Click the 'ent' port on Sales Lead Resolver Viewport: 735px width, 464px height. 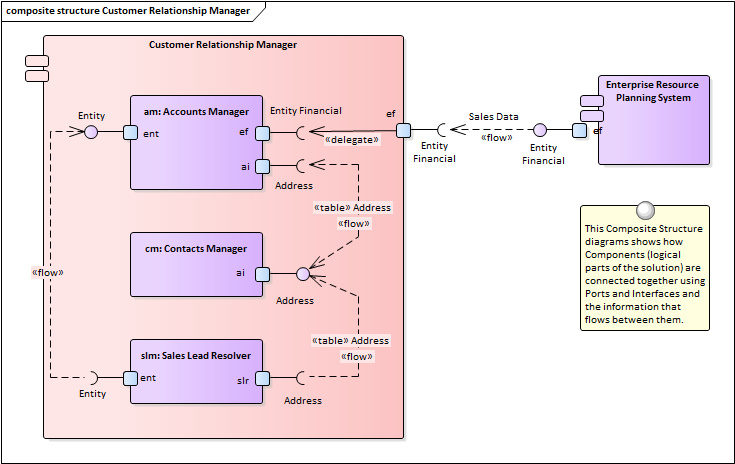130,378
